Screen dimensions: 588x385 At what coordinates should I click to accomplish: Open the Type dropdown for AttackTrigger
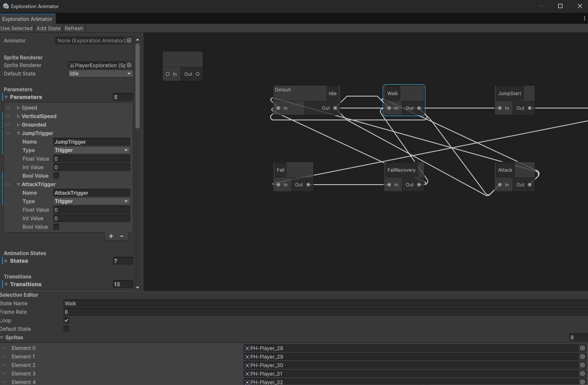coord(91,201)
